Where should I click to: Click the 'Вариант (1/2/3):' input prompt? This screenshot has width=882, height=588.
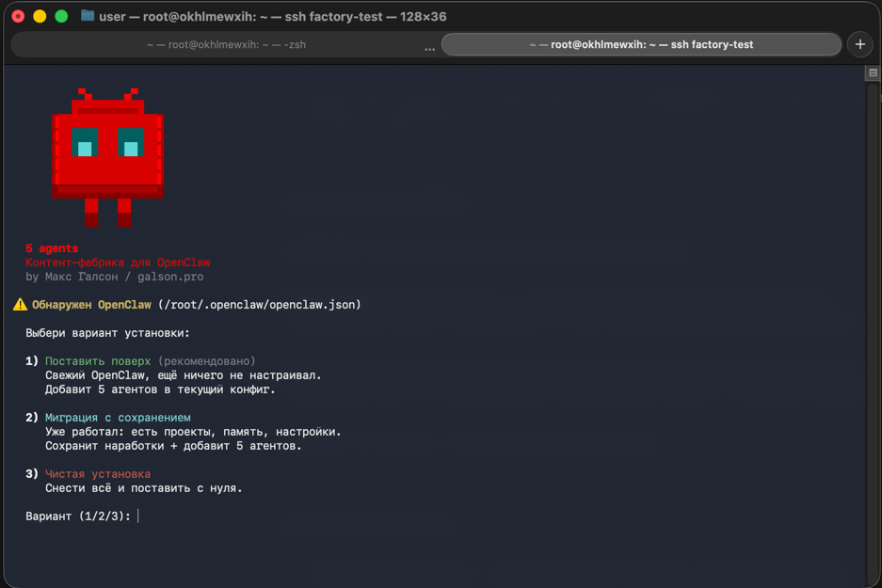[x=78, y=516]
